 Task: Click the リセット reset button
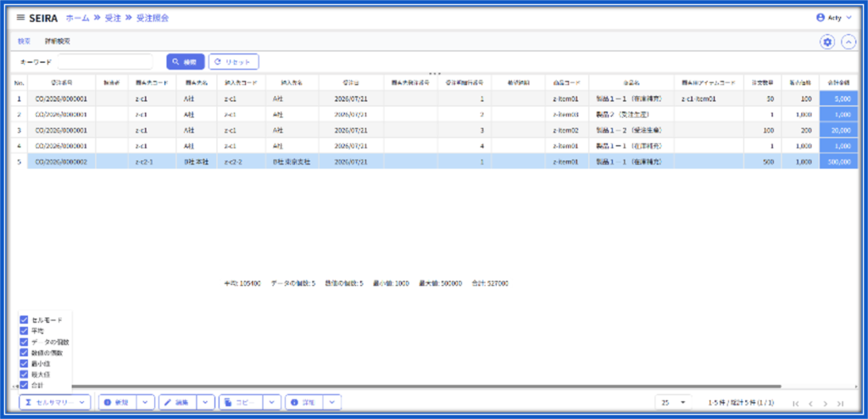tap(234, 62)
